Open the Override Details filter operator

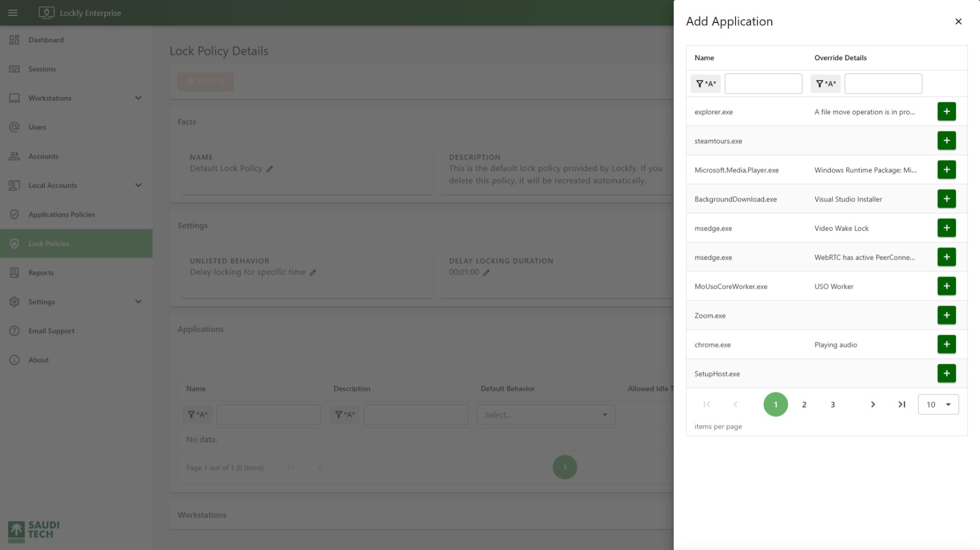pos(825,84)
